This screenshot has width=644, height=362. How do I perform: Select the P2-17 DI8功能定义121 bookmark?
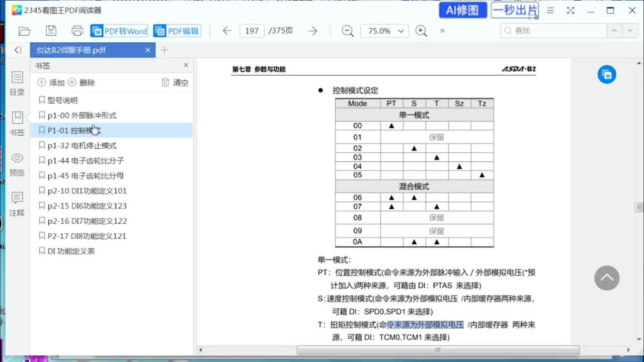click(x=112, y=236)
